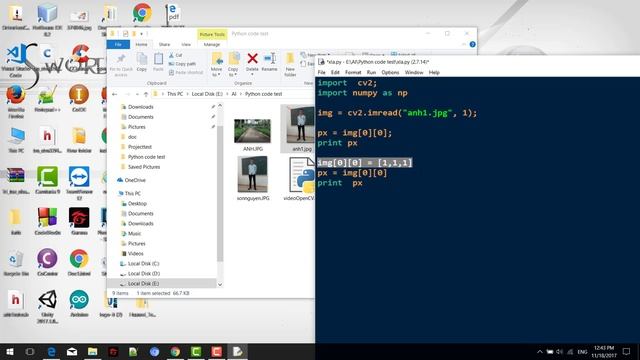This screenshot has width=640, height=360.
Task: Click the Paste icon in Clipboard group
Action: point(158,60)
